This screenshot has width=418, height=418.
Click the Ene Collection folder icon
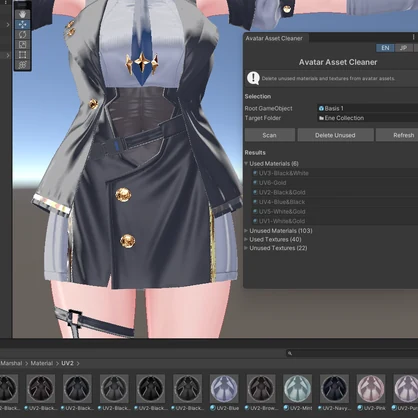click(x=321, y=118)
